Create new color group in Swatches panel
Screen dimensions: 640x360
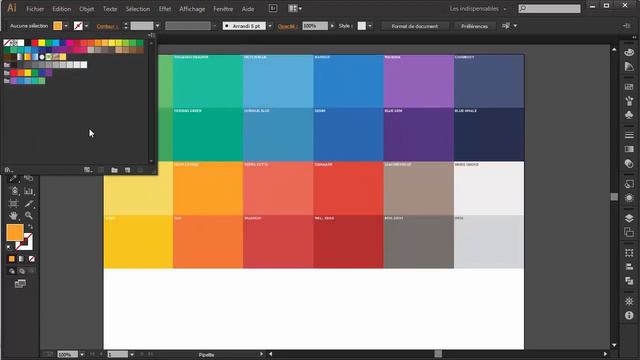tap(114, 170)
